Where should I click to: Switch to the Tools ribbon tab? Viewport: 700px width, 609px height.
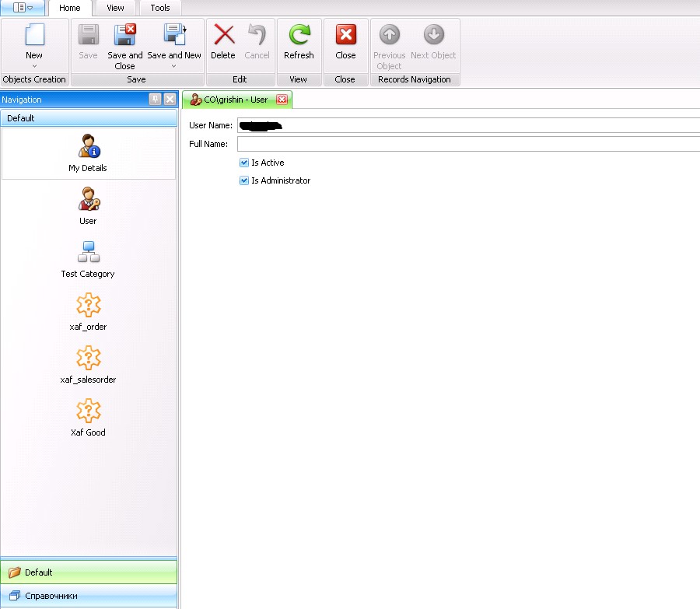(x=159, y=8)
